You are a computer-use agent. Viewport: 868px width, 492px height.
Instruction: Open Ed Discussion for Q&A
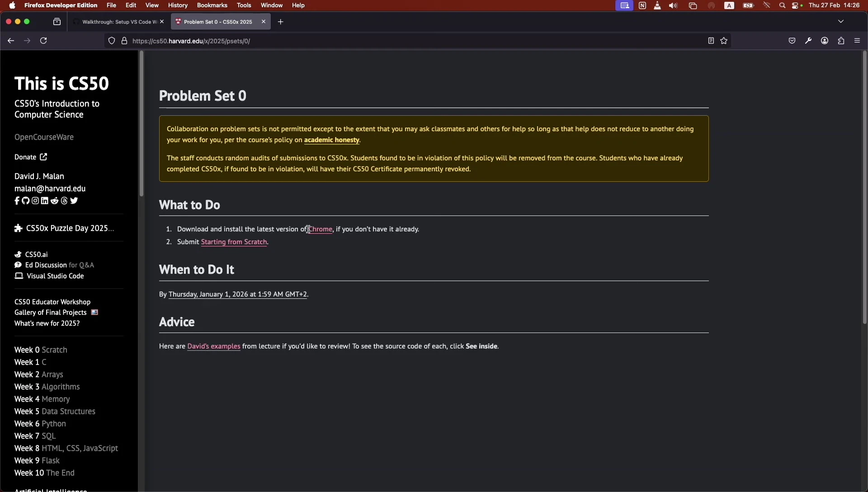coord(54,265)
